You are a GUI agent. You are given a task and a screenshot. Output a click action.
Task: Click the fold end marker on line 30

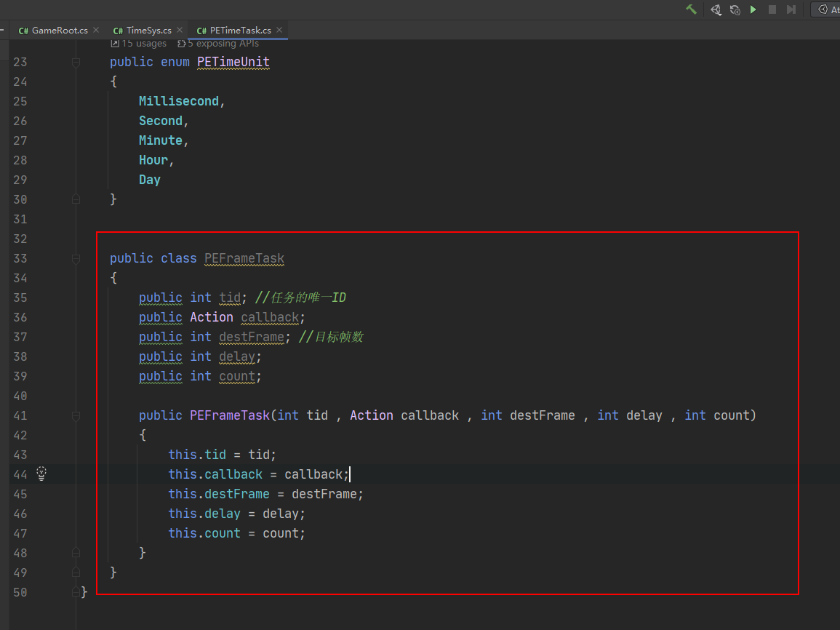click(x=76, y=199)
